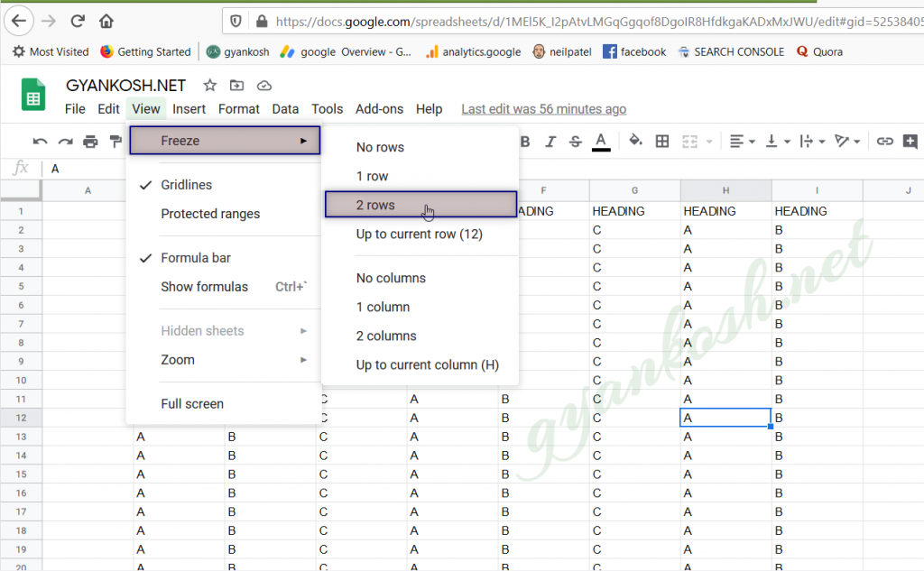Apply bold formatting from the toolbar
The image size is (924, 571).
(x=525, y=141)
